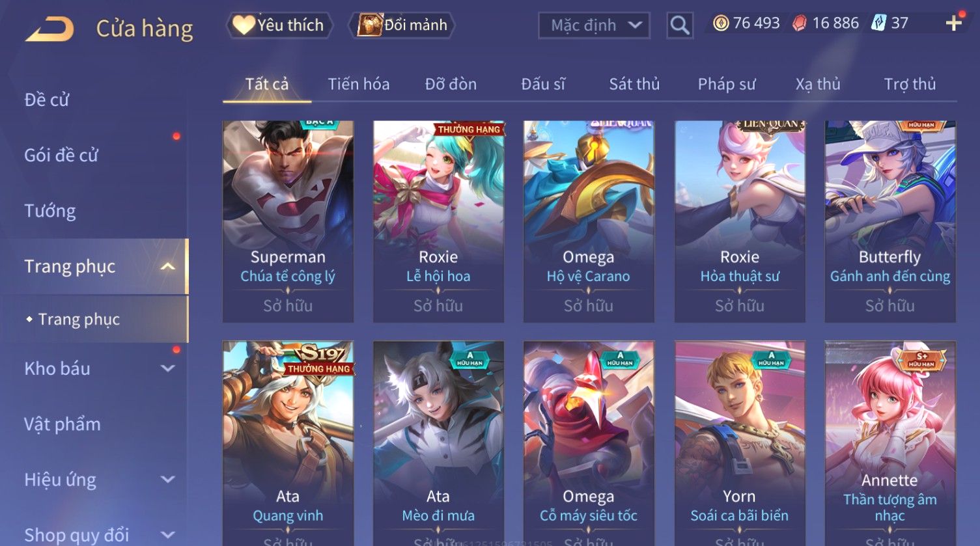Tap the red ruby currency icon
The height and width of the screenshot is (546, 980).
(x=800, y=23)
